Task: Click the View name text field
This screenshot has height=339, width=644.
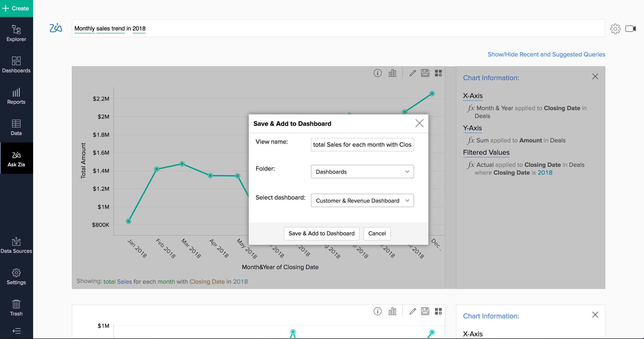Action: [362, 145]
